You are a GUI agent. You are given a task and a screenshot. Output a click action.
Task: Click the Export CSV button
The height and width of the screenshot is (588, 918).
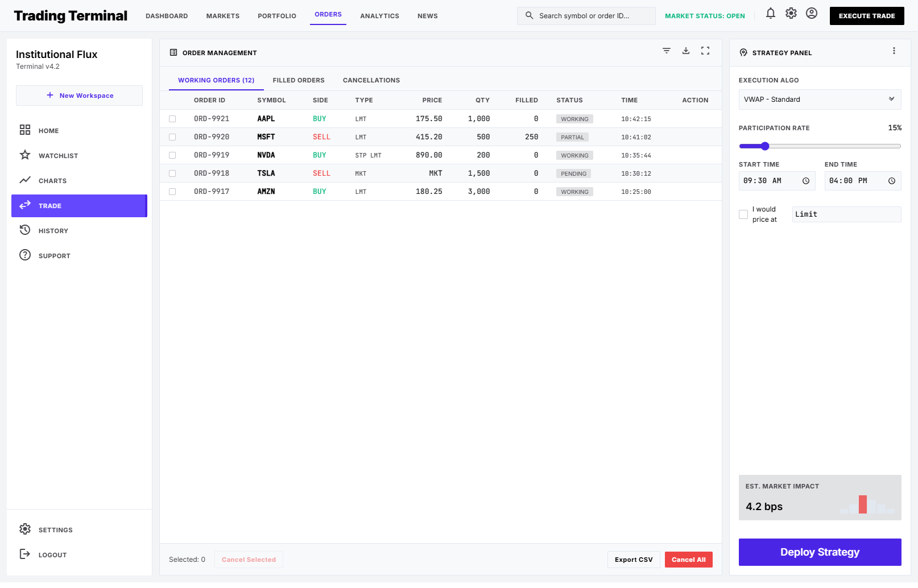click(x=634, y=560)
